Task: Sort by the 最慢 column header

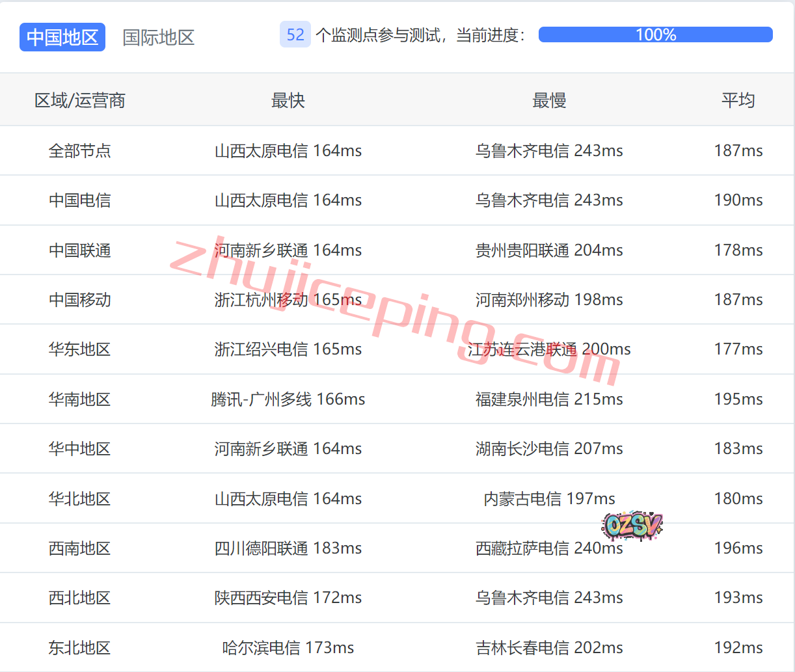Action: 549,100
